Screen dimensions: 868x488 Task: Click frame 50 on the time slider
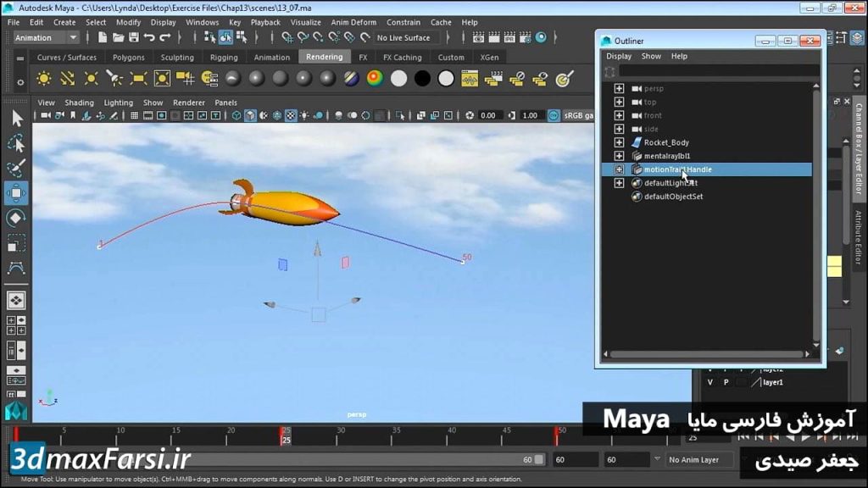click(557, 435)
